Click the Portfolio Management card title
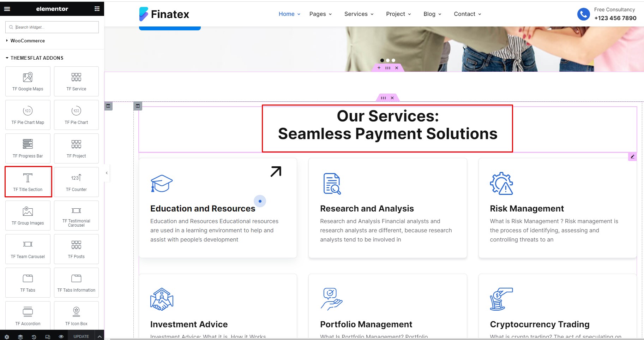Image resolution: width=644 pixels, height=340 pixels. pyautogui.click(x=366, y=324)
